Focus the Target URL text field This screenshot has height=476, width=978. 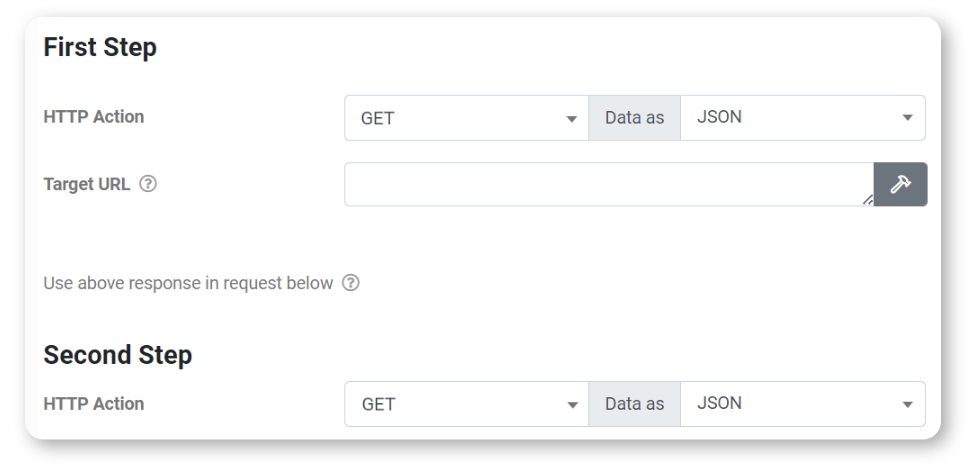pyautogui.click(x=609, y=184)
